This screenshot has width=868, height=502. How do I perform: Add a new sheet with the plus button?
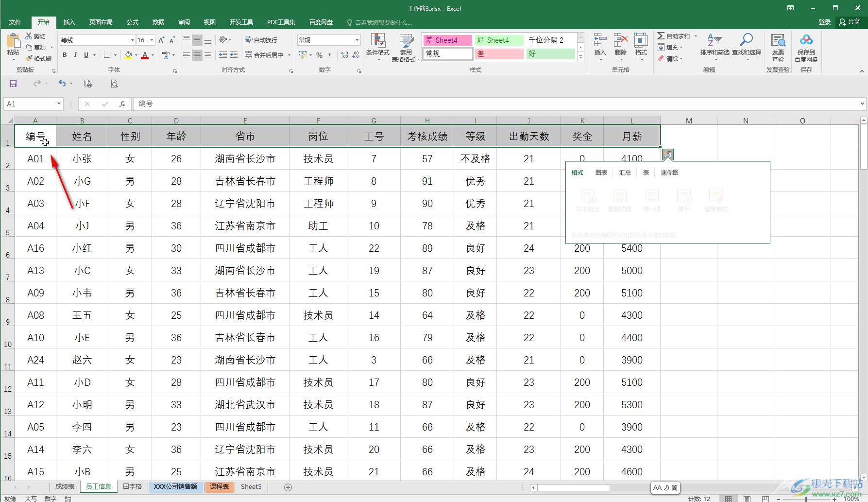tap(288, 487)
